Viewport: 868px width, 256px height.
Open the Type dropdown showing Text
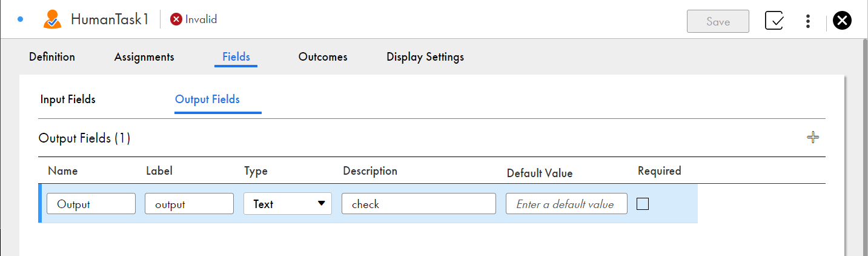288,204
